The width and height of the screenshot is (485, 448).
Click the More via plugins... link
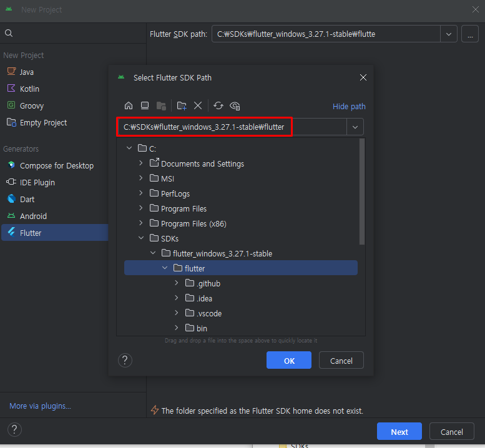[x=40, y=406]
